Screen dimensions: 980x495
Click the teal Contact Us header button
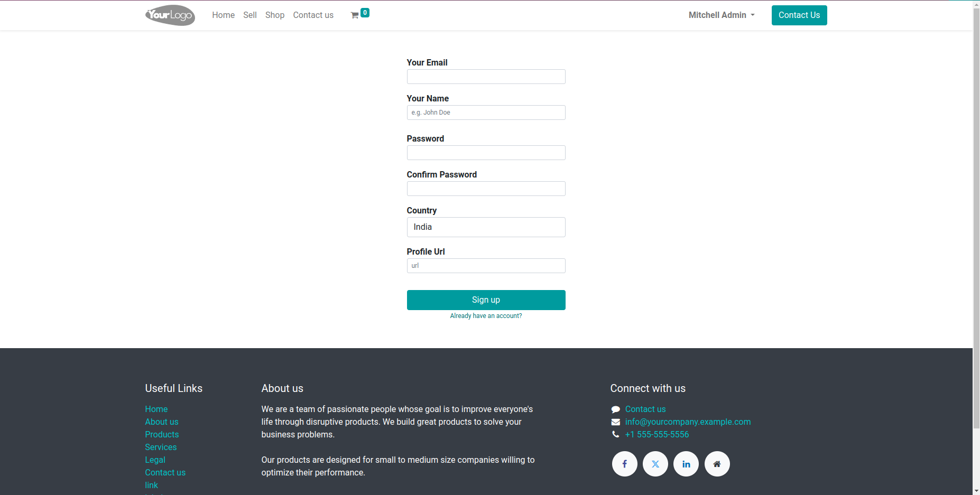tap(799, 15)
